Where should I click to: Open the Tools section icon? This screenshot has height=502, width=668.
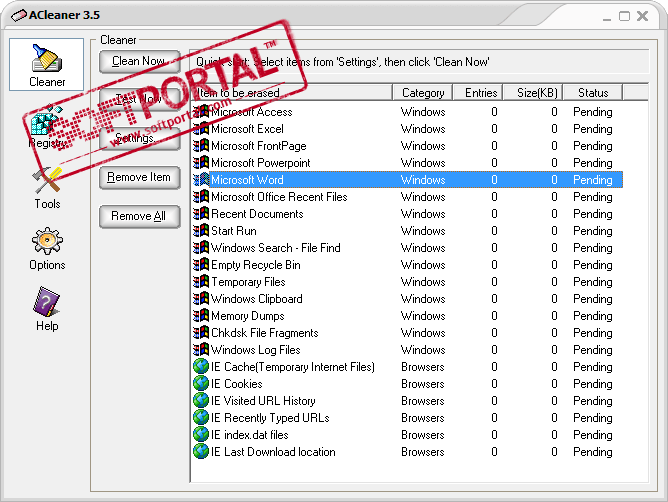click(x=47, y=179)
